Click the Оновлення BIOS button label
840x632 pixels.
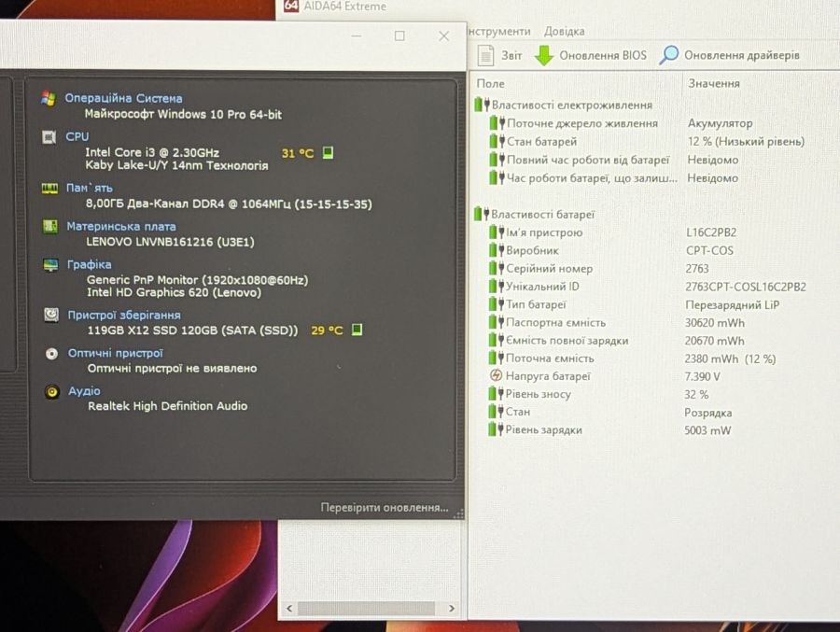(x=603, y=55)
